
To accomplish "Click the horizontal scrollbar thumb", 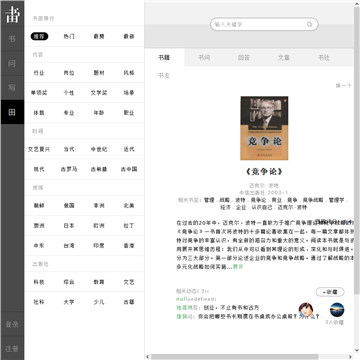I will pyautogui.click(x=235, y=357).
